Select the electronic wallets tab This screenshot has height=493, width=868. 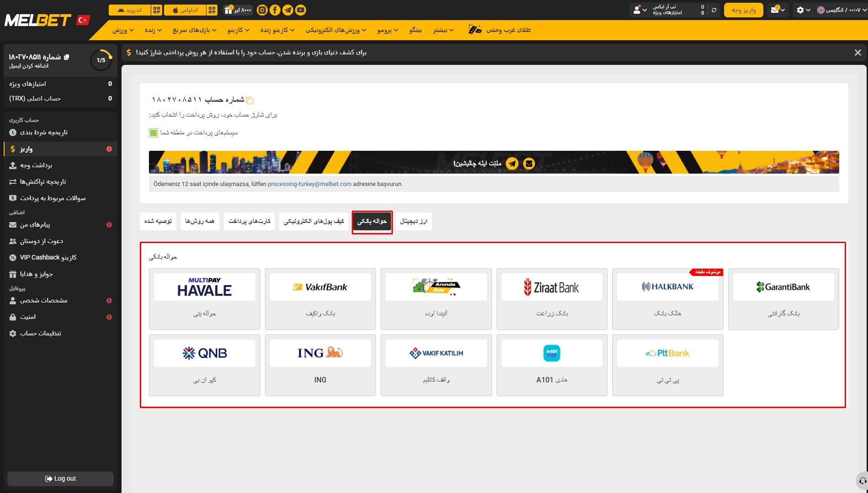point(314,221)
